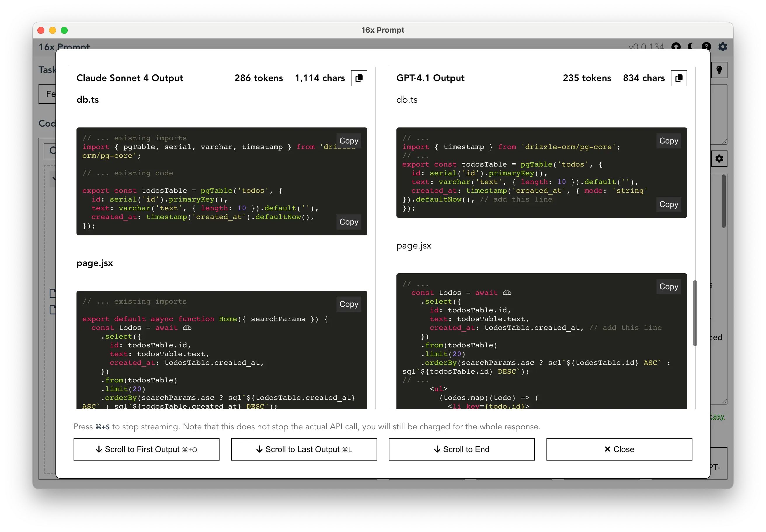Click the '1,114 chars' count

point(320,78)
